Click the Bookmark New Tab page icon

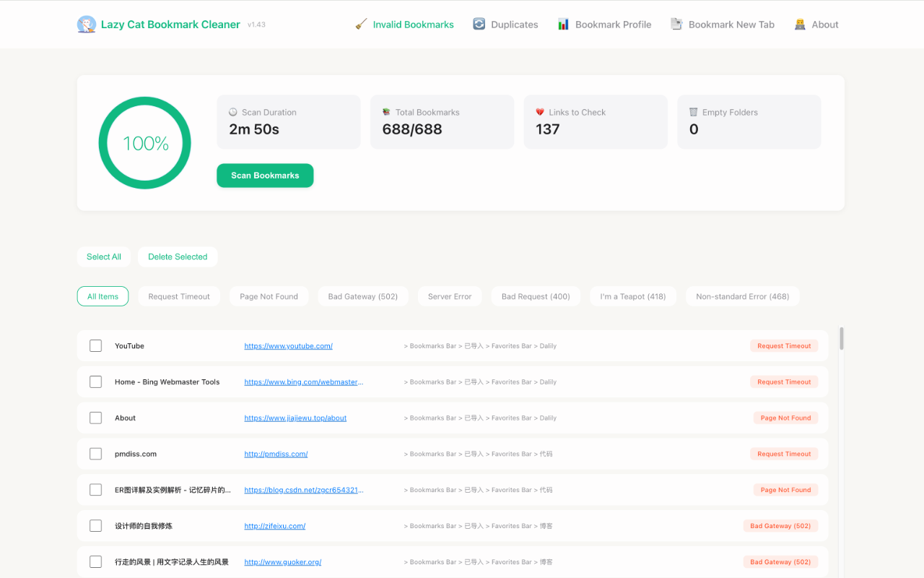pos(676,25)
